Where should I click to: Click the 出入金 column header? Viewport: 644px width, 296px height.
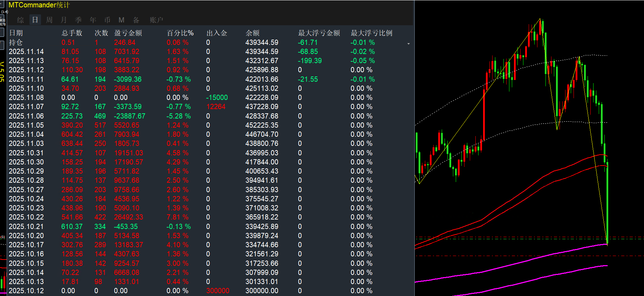tap(217, 33)
